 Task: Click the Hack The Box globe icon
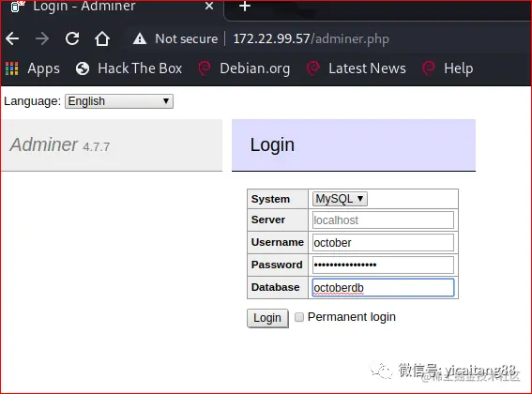83,68
